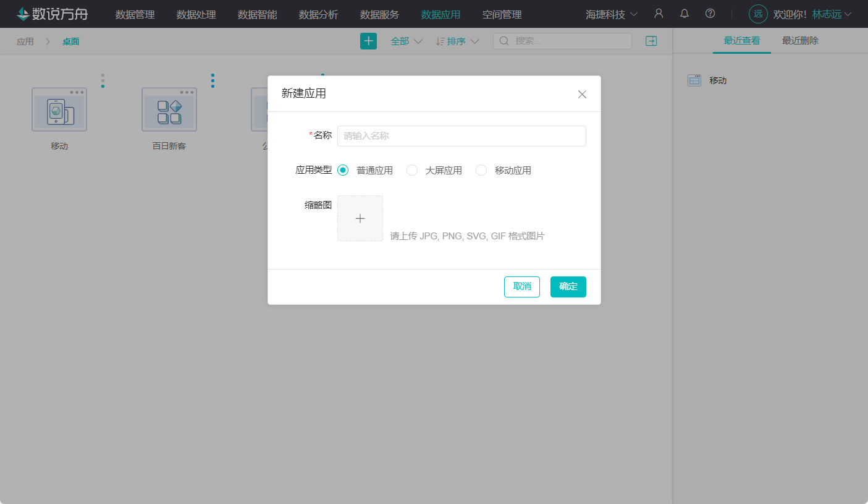Open 数据应用 menu
Screen dimensions: 868x504
click(441, 14)
